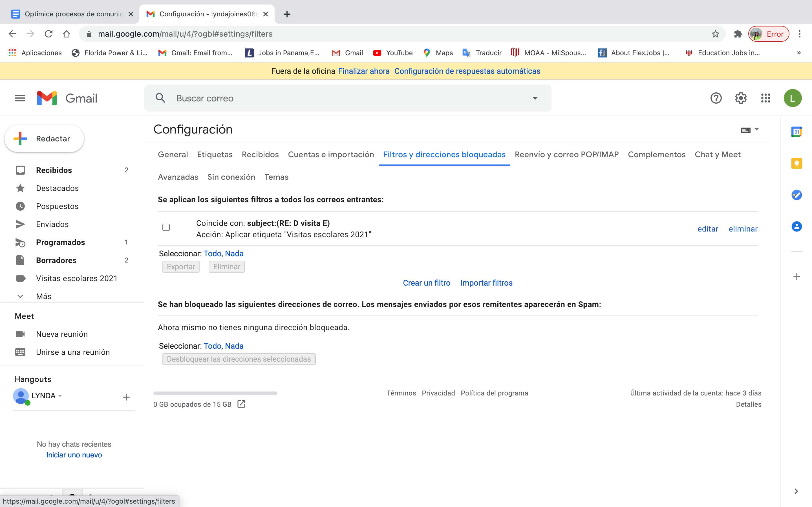Select Nada under blocked addresses
The width and height of the screenshot is (812, 507).
pyautogui.click(x=234, y=346)
